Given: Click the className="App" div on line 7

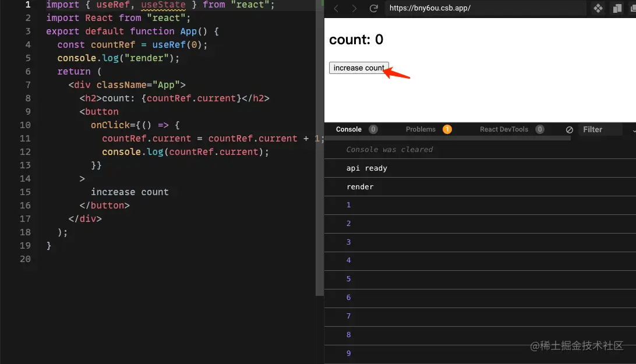Looking at the screenshot, I should coord(127,85).
